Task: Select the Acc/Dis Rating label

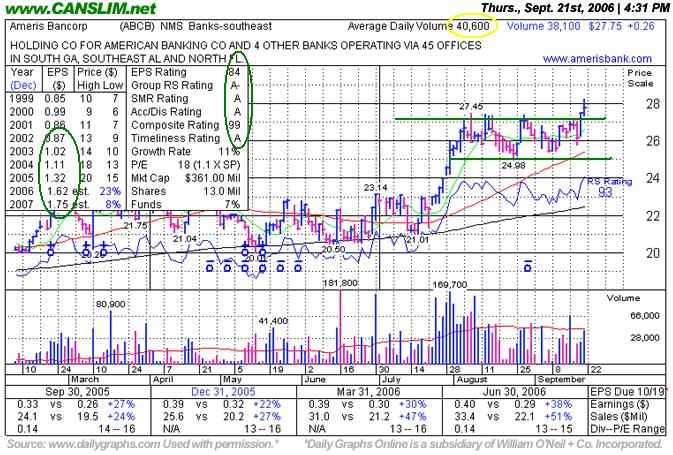Action: (x=166, y=112)
